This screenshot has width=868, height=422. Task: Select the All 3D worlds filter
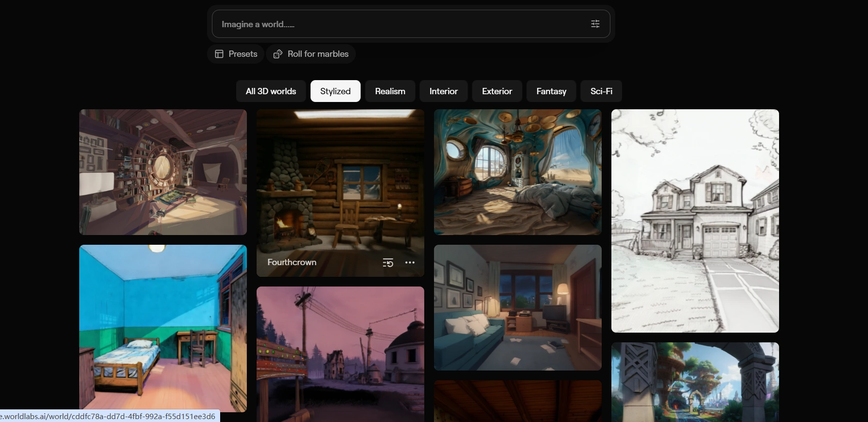tap(271, 91)
